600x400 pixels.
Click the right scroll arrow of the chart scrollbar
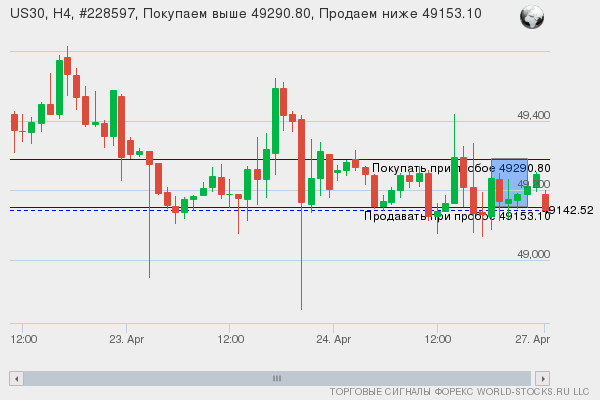(x=543, y=379)
